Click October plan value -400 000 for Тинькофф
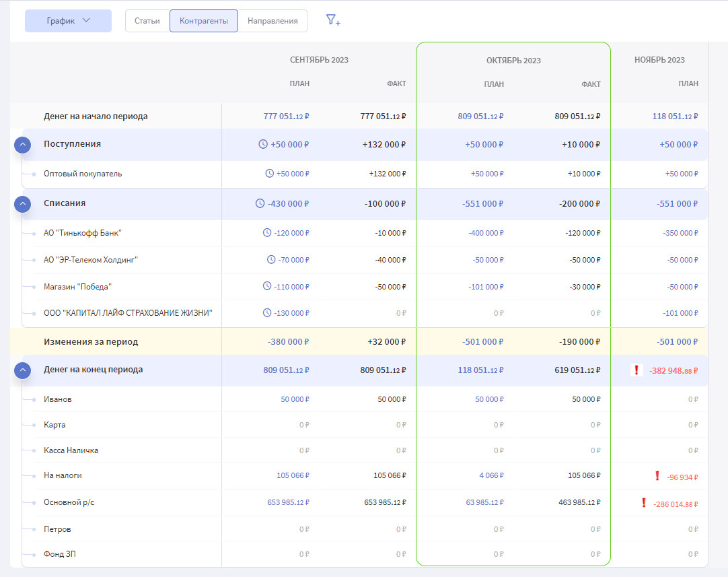This screenshot has height=577, width=728. [x=486, y=233]
